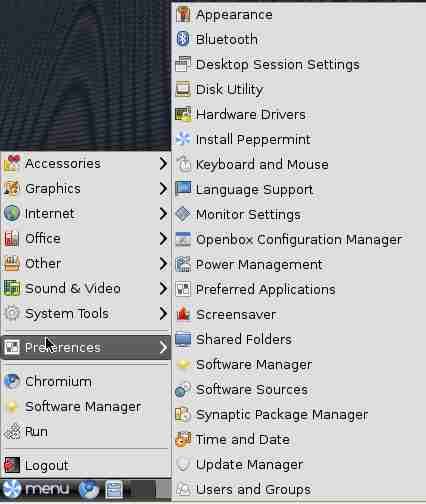The image size is (426, 504).
Task: Select the Preferences menu entry
Action: 86,347
